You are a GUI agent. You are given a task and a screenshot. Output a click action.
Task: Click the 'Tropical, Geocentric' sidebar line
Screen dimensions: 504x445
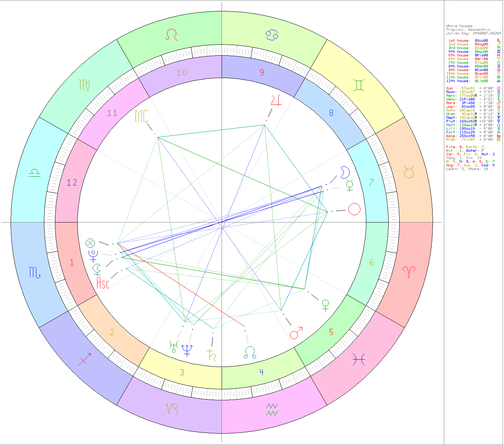468,30
